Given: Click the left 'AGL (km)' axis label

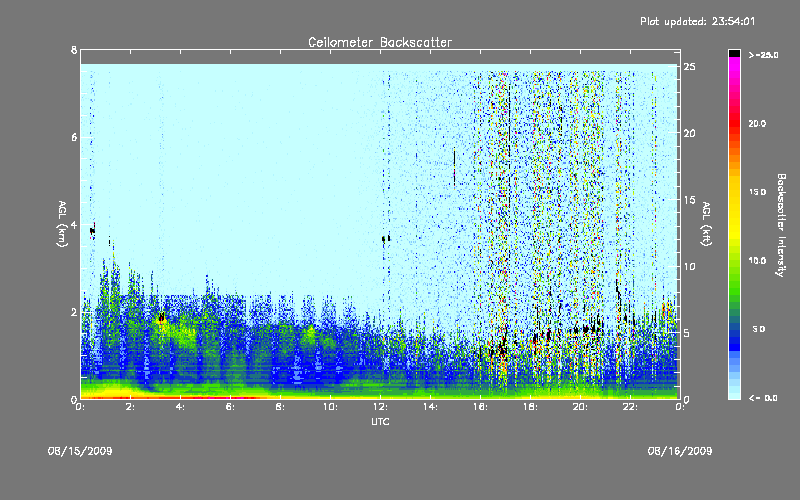Looking at the screenshot, I should tap(62, 224).
